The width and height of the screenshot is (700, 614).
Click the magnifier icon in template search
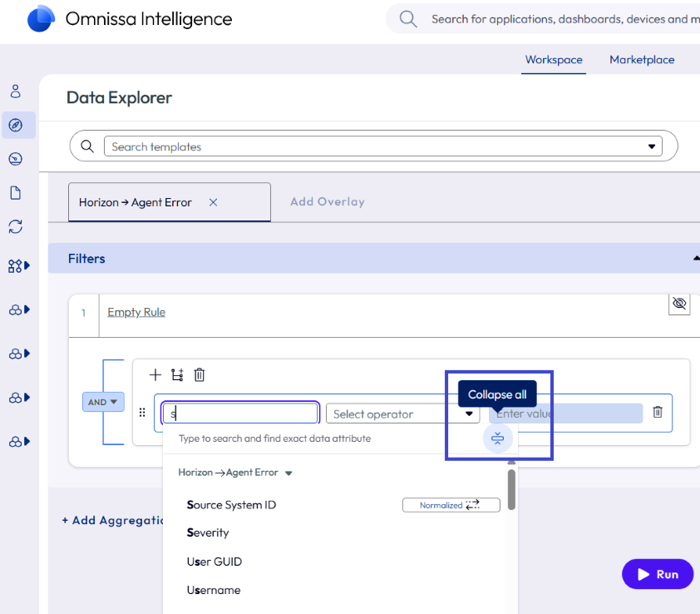click(x=87, y=146)
